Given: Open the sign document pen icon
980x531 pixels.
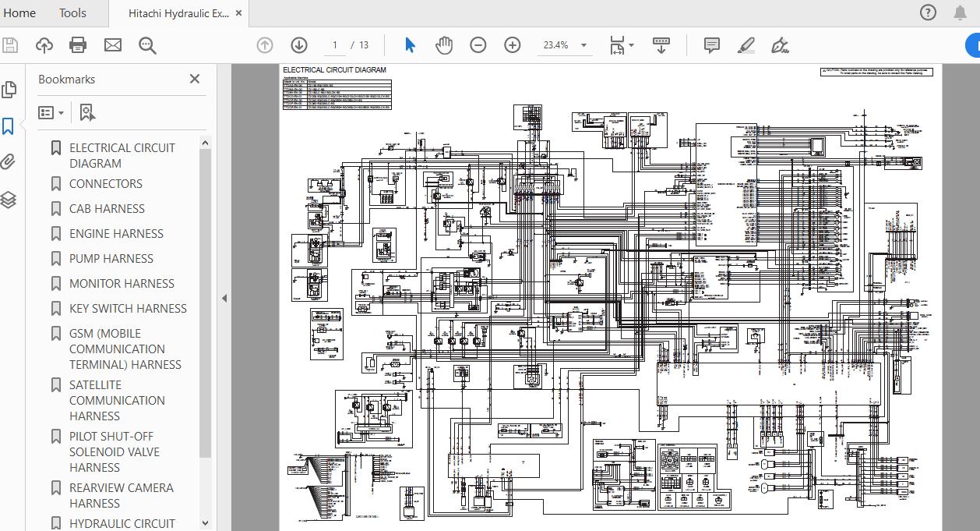Looking at the screenshot, I should [780, 45].
